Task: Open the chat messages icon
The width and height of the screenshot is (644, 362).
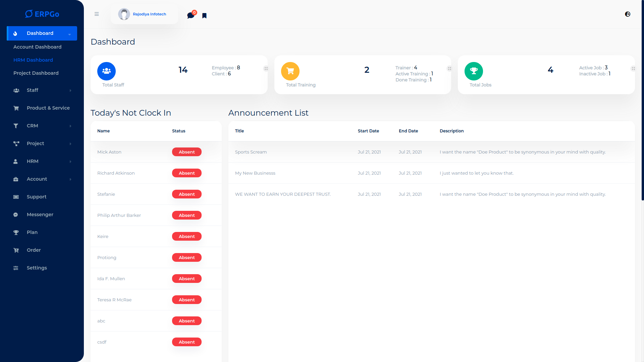Action: point(191,15)
